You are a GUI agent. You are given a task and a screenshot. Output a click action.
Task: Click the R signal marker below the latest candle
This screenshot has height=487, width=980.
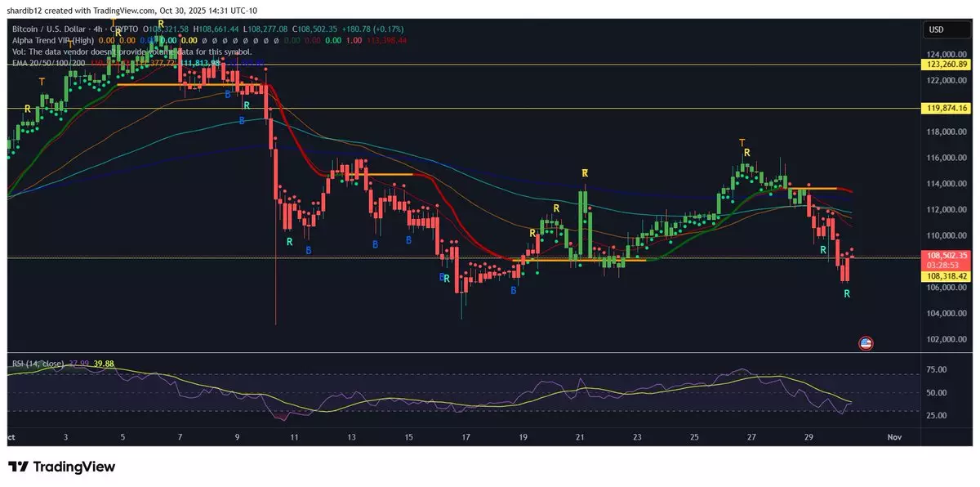coord(847,293)
